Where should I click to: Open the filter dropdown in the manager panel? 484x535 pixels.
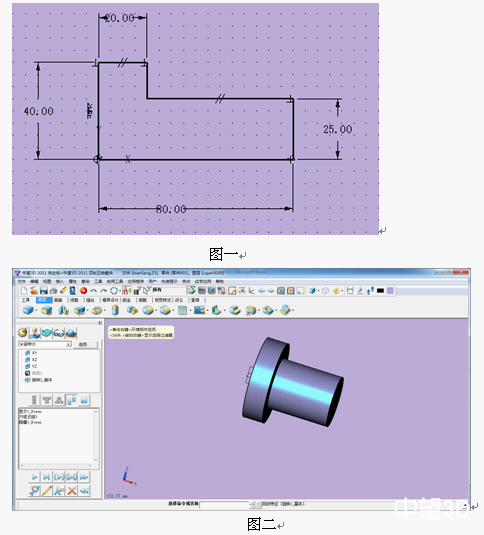(45, 344)
